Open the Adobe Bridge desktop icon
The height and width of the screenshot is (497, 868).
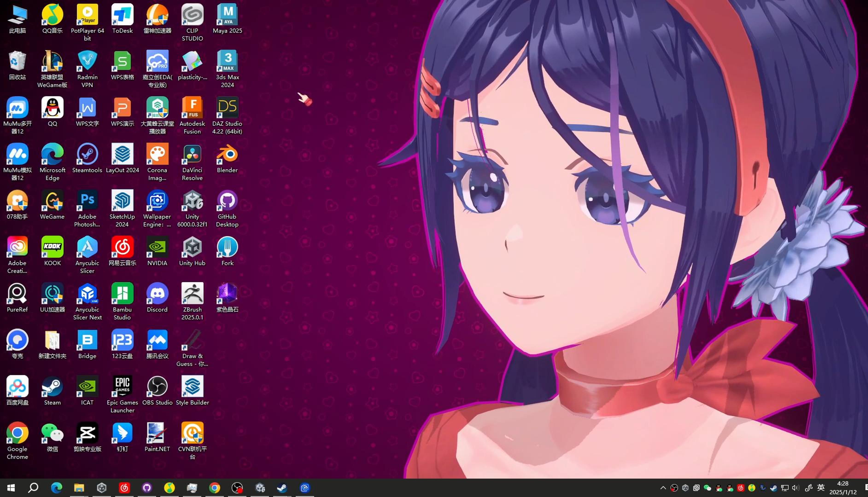click(x=87, y=344)
